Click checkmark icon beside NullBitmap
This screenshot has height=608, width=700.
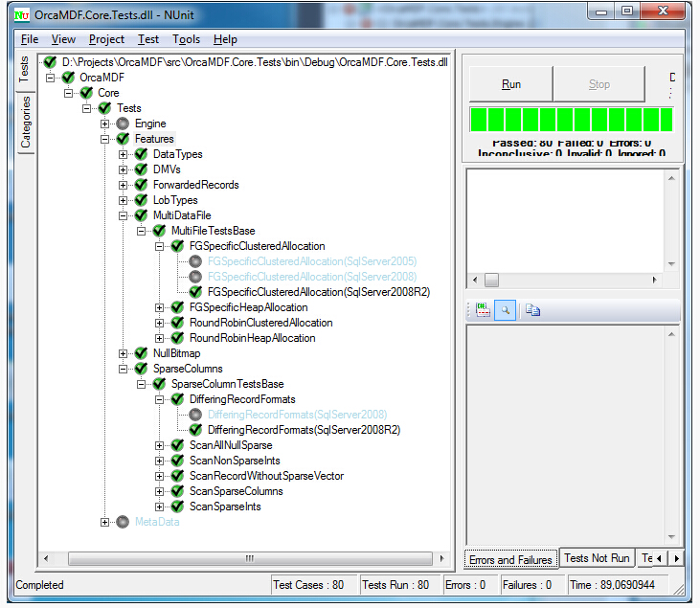[141, 353]
